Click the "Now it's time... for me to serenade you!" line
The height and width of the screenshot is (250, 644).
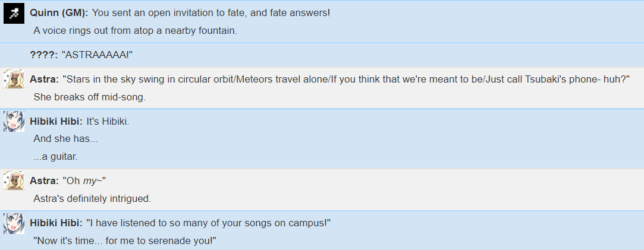pos(125,241)
